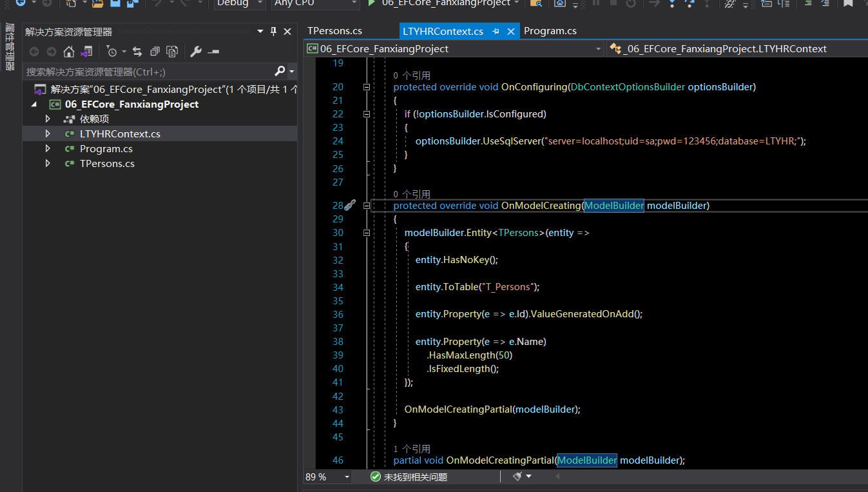The width and height of the screenshot is (868, 492).
Task: Click the Save icon in top toolbar
Action: pyautogui.click(x=115, y=3)
